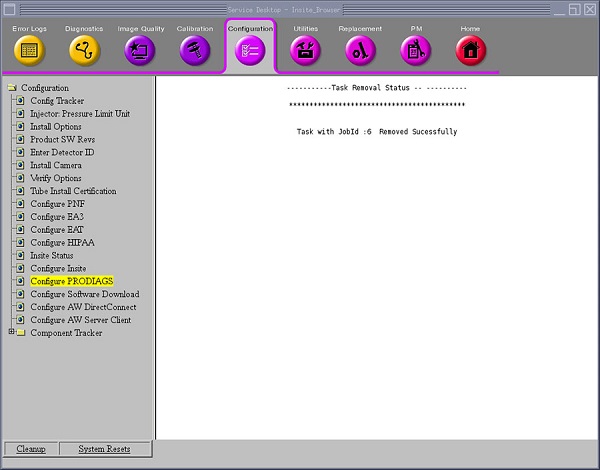The image size is (600, 470).
Task: Open the Error Logs icon
Action: click(29, 49)
